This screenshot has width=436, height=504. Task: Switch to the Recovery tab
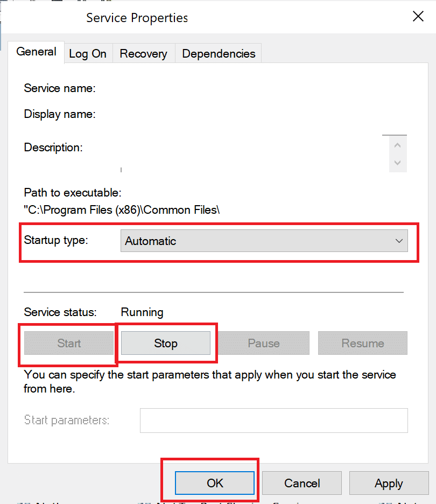143,54
